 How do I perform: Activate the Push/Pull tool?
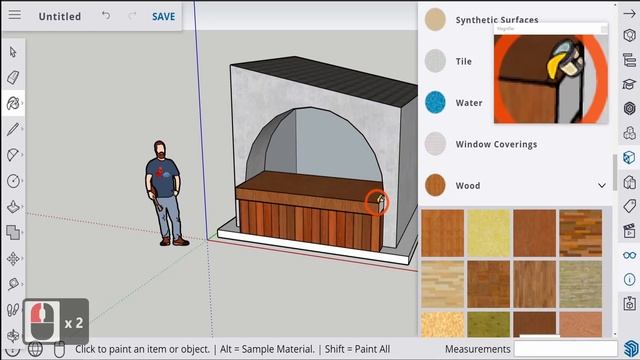click(13, 207)
